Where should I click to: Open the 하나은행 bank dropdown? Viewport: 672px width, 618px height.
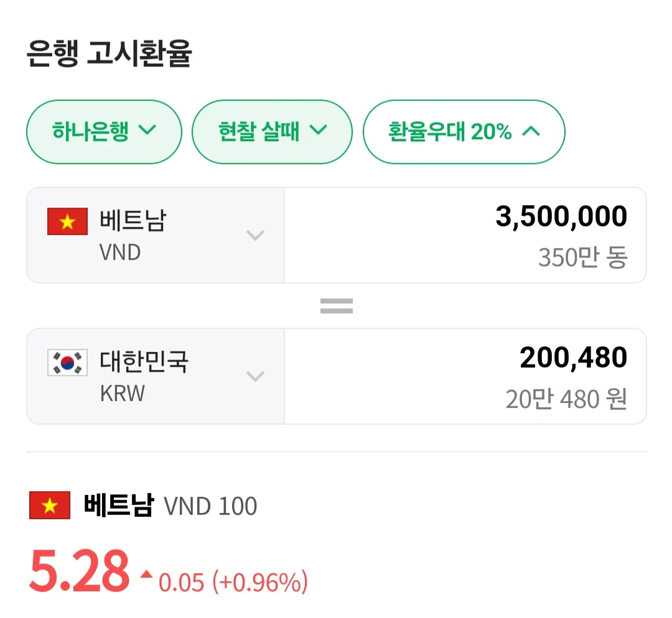pos(104,132)
